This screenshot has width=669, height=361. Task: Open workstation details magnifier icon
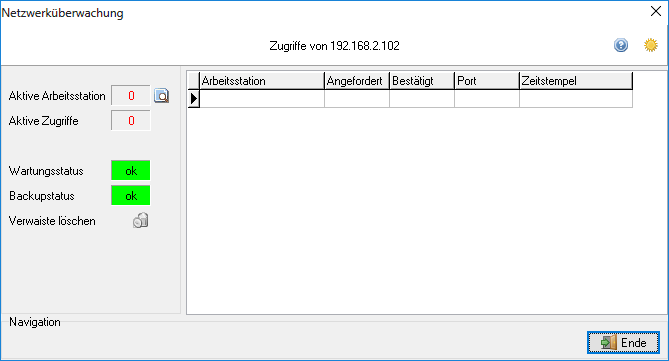tap(161, 96)
